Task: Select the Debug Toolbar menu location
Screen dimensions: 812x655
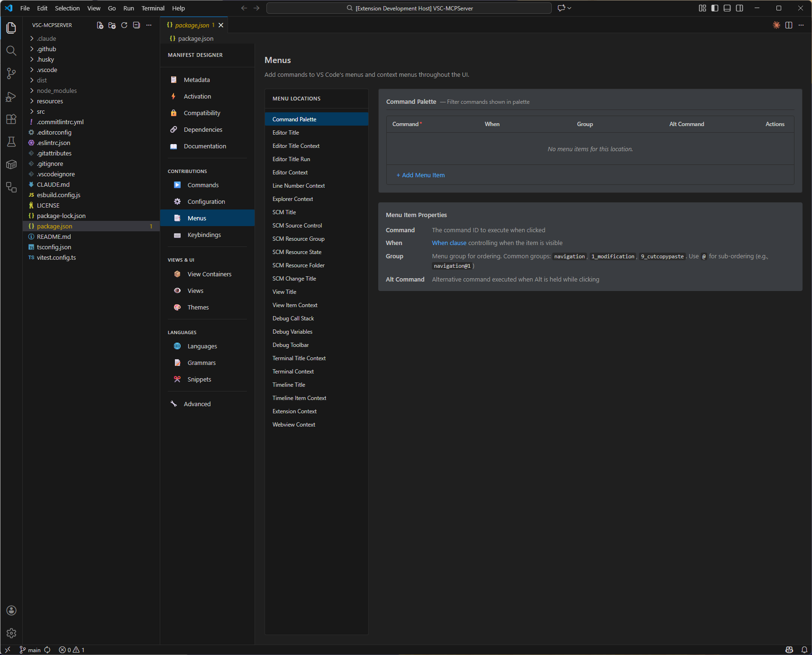Action: 316,345
